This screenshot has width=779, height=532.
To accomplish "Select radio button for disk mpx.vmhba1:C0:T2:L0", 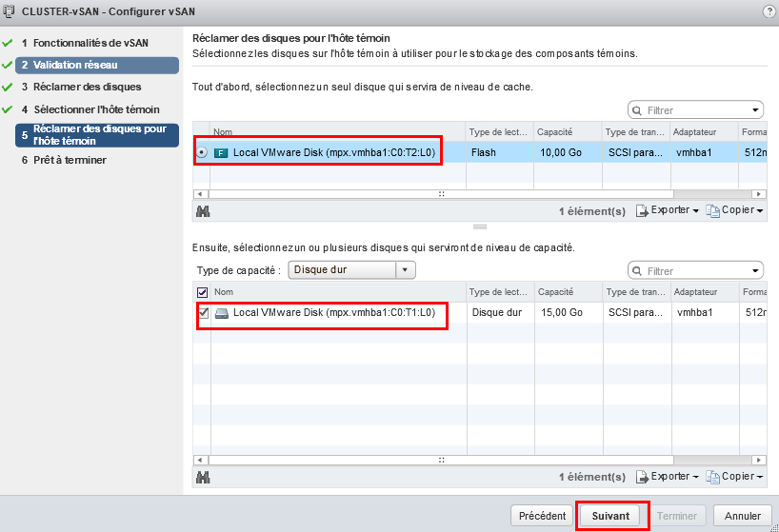I will click(x=201, y=152).
